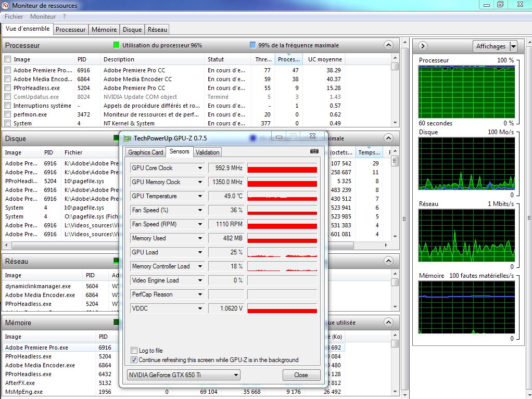Enable the Log to file checkbox
532x399 pixels.
134,350
